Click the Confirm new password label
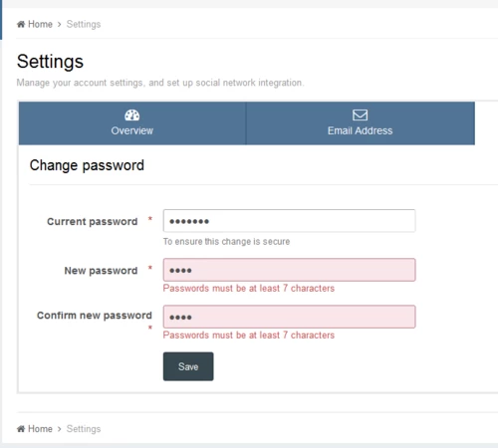Viewport: 498px width, 448px height. 95,316
